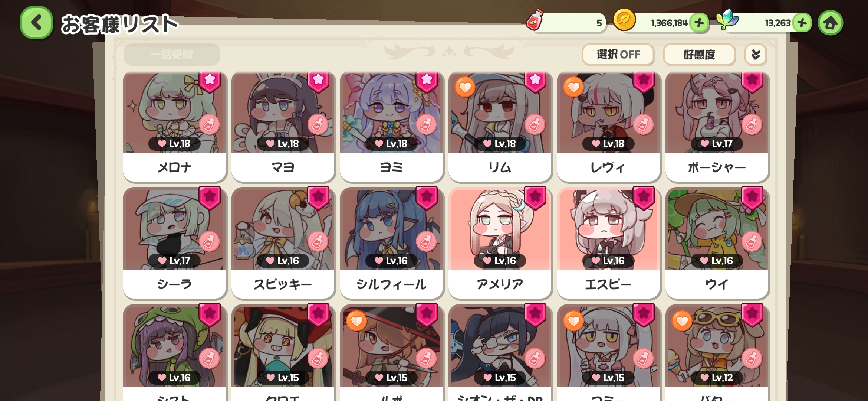Open customer card for シルフィール
The height and width of the screenshot is (401, 868).
coord(391,243)
